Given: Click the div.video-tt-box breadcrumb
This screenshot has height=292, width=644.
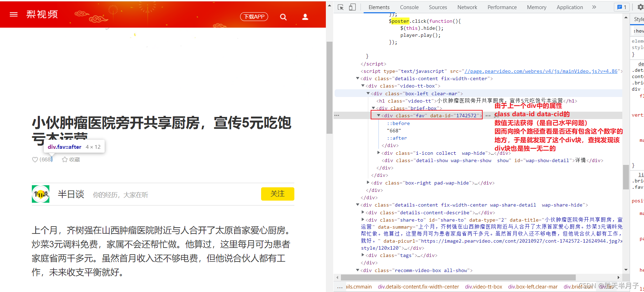Looking at the screenshot, I should [x=483, y=287].
